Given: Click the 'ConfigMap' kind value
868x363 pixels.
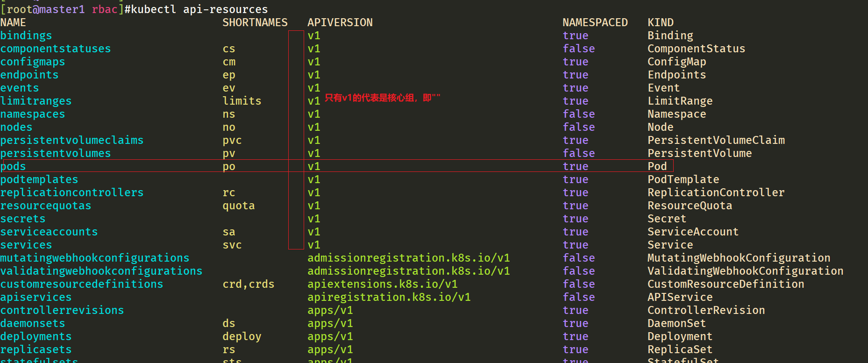Looking at the screenshot, I should tap(677, 62).
